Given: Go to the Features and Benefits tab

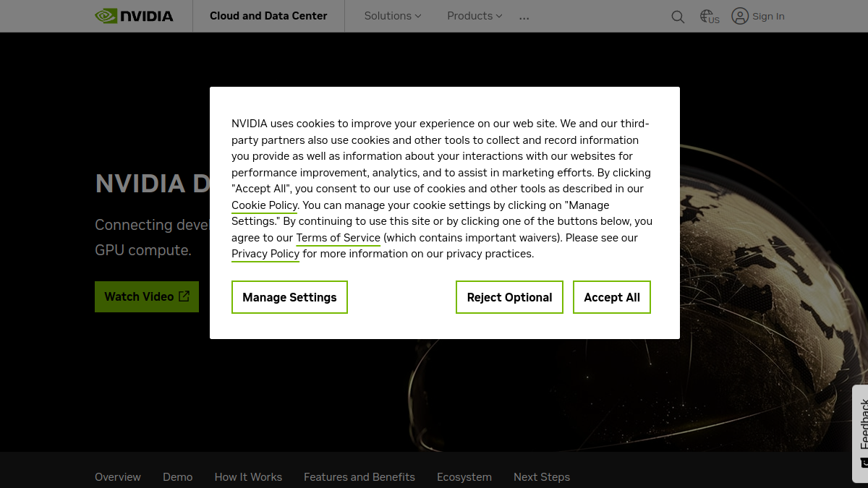Looking at the screenshot, I should click(x=359, y=477).
